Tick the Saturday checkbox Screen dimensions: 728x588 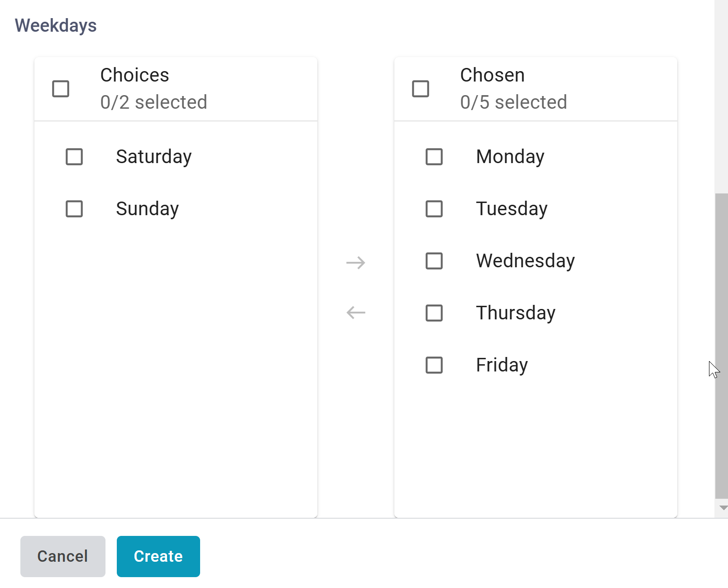pos(74,157)
